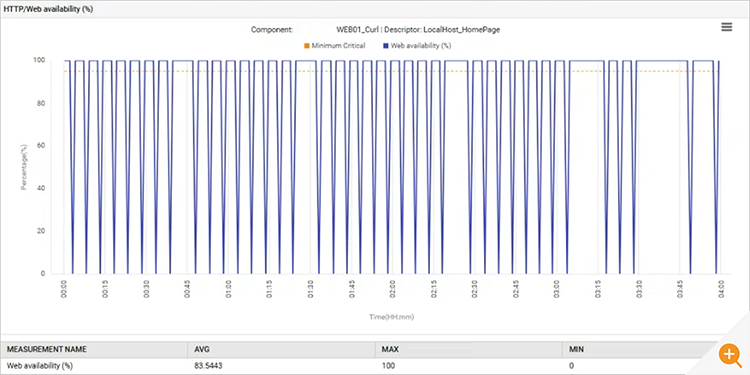
Task: Click the 01:15 time axis label
Action: point(269,289)
